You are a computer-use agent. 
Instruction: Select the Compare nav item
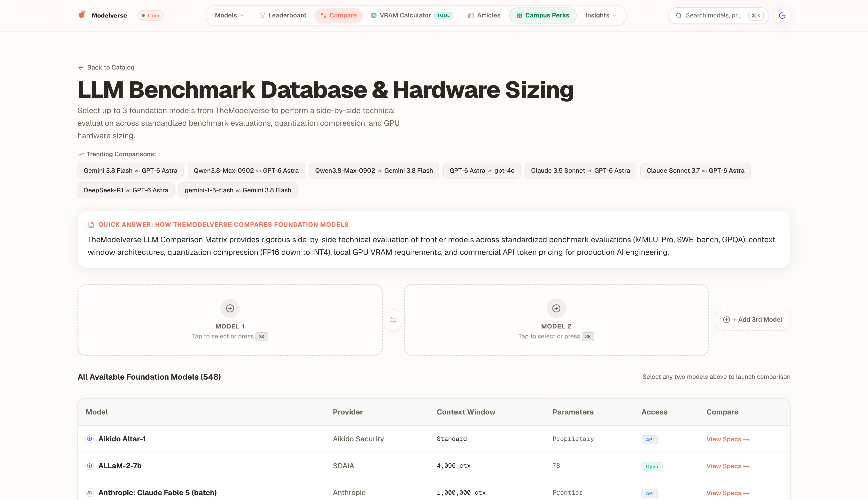click(x=338, y=16)
